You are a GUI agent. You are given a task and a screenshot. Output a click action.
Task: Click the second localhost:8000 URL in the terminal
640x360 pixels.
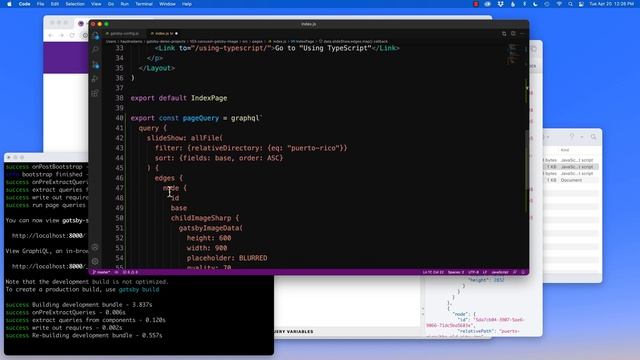pos(49,267)
